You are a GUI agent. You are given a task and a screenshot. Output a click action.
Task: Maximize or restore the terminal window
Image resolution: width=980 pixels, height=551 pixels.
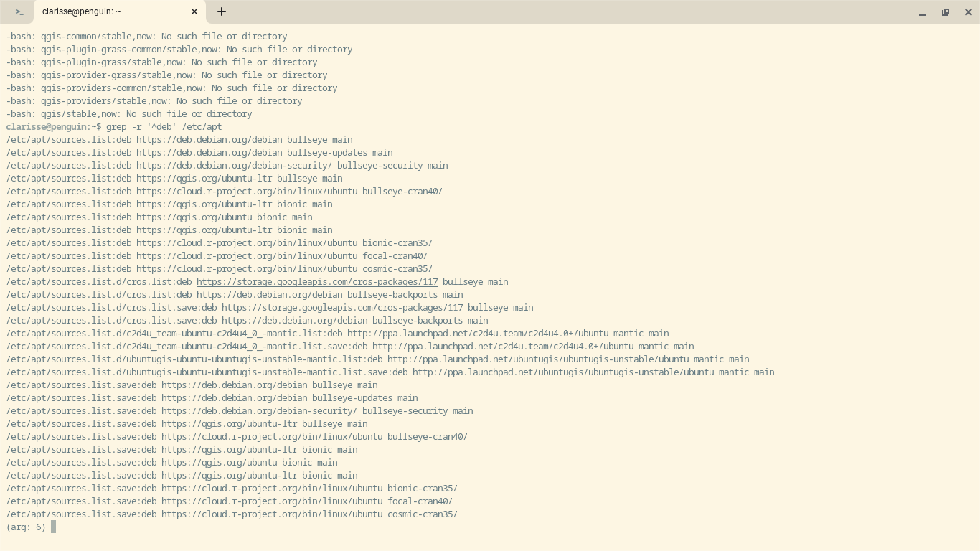pyautogui.click(x=946, y=12)
